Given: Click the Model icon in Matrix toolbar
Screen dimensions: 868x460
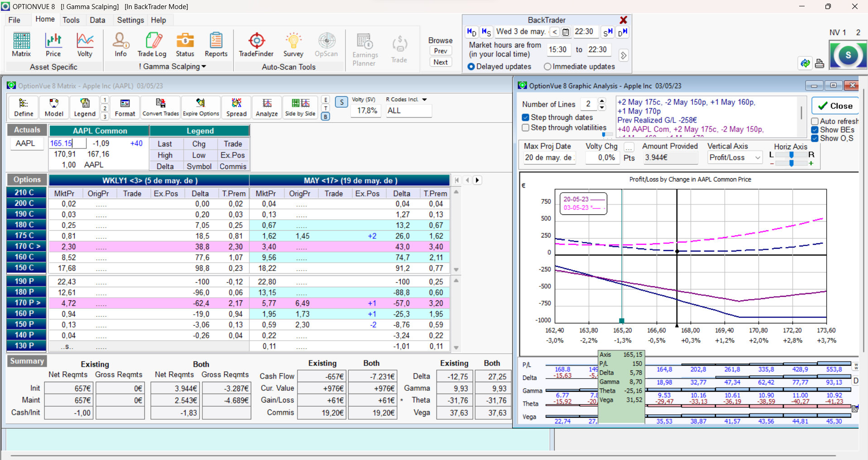Looking at the screenshot, I should click(54, 108).
